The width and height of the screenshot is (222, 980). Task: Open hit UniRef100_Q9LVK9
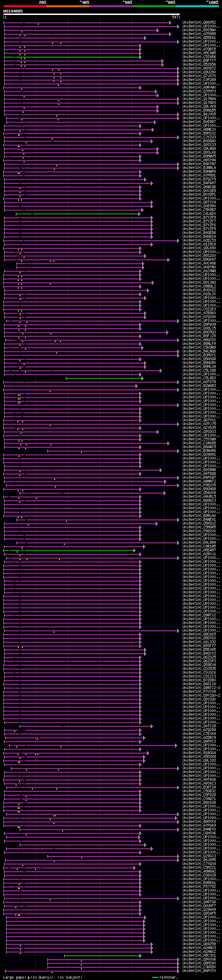click(199, 106)
